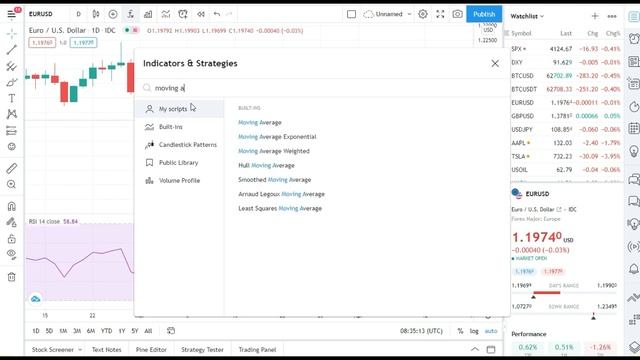Screen dimensions: 640x360
Task: Toggle auto scale
Action: coord(491,331)
